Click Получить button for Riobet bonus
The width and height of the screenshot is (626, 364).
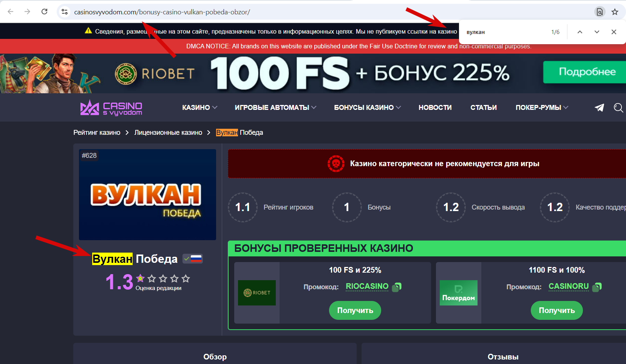point(355,310)
